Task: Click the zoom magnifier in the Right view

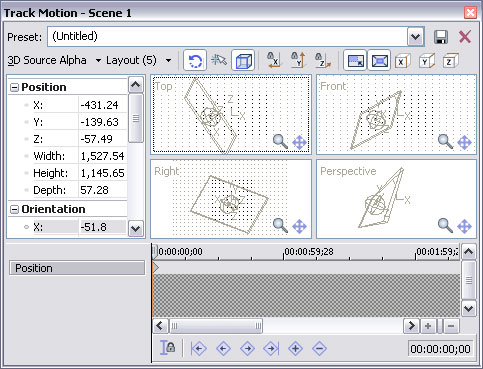Action: tap(280, 226)
